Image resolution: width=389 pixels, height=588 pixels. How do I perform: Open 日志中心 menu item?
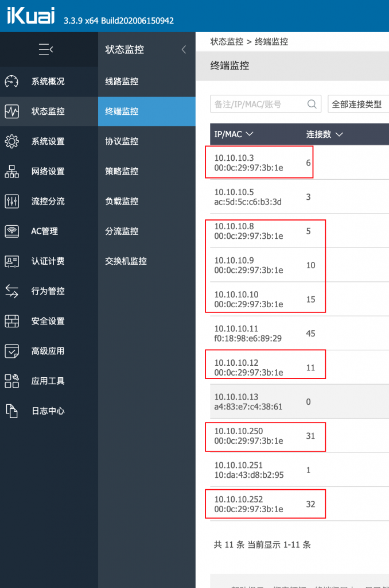49,411
